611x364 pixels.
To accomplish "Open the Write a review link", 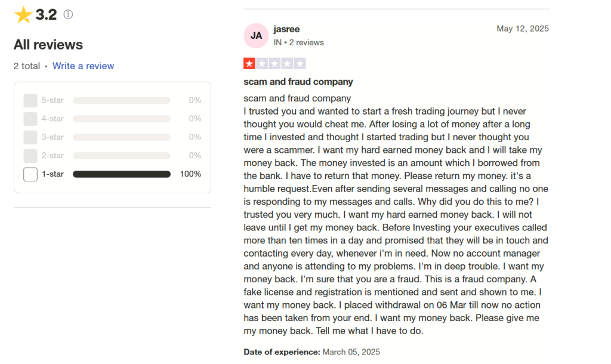I will point(83,66).
